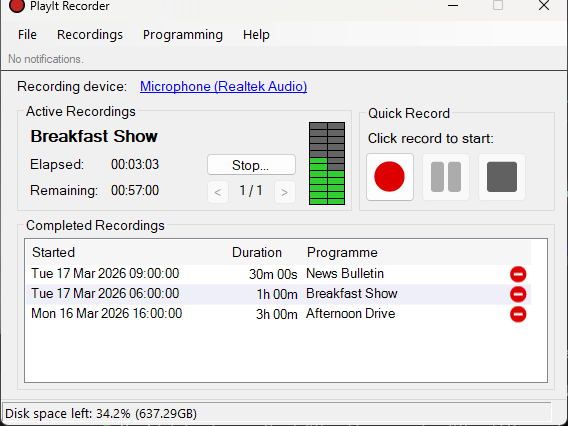Image resolution: width=568 pixels, height=426 pixels.
Task: Open the Programming menu
Action: pos(183,35)
